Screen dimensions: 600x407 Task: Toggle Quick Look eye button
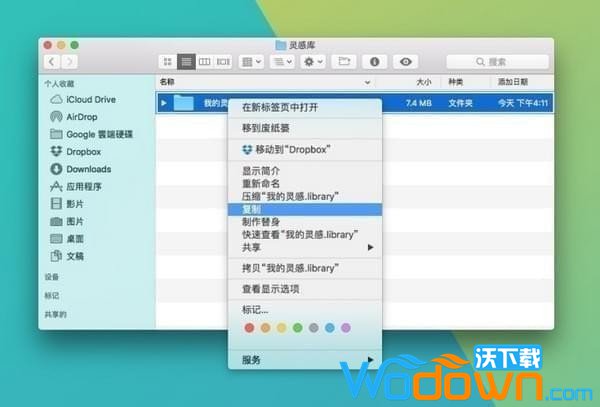pos(406,62)
